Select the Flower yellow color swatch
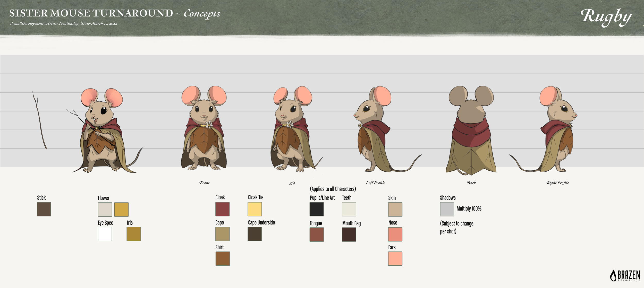Image resolution: width=644 pixels, height=288 pixels. [121, 210]
